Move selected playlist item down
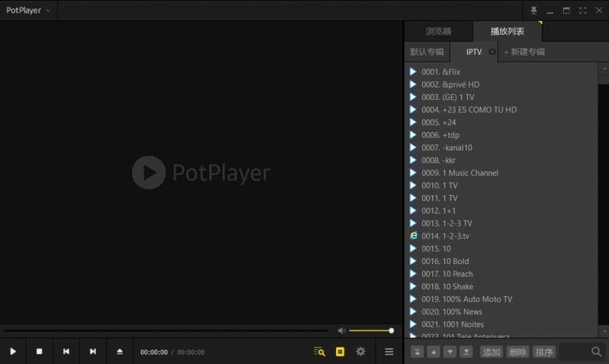 (450, 352)
